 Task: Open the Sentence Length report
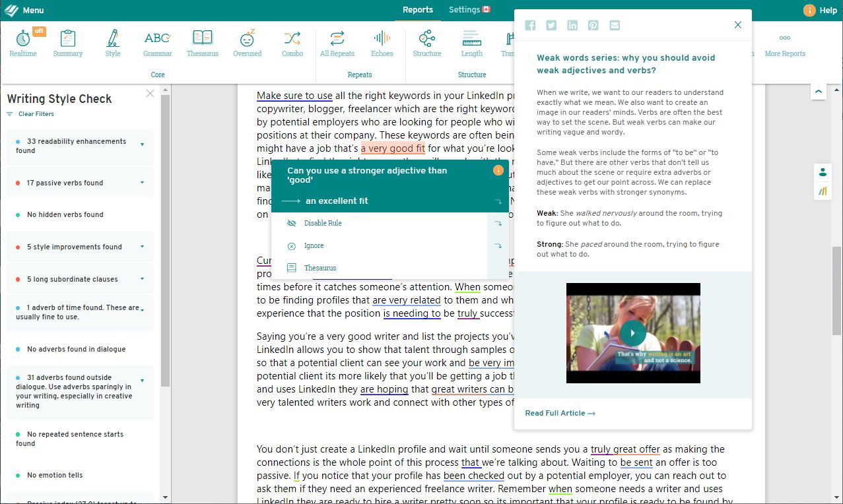[471, 43]
